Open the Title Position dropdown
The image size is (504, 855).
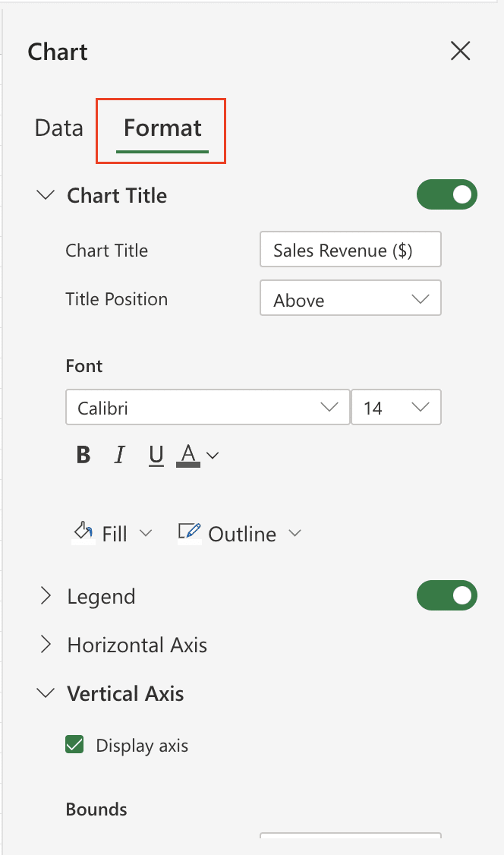[351, 298]
